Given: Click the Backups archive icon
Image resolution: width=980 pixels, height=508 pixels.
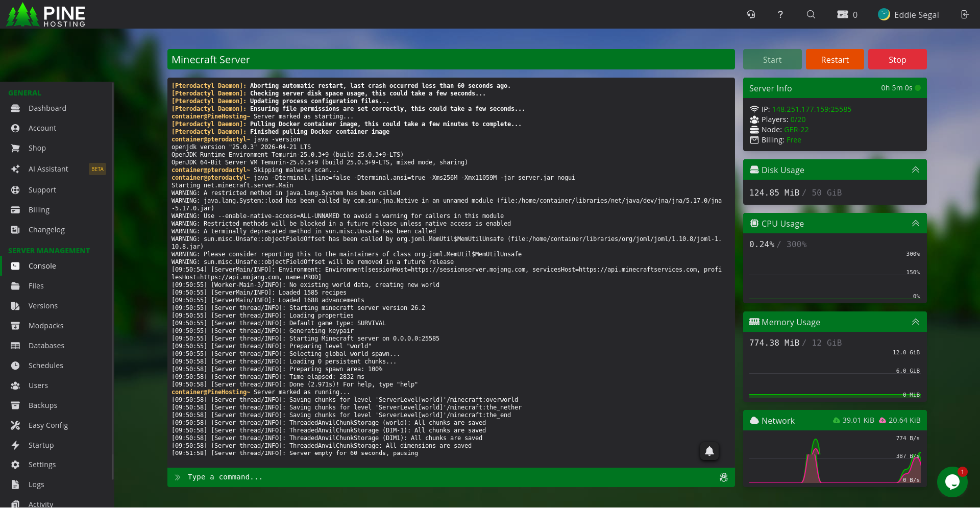Looking at the screenshot, I should [15, 405].
